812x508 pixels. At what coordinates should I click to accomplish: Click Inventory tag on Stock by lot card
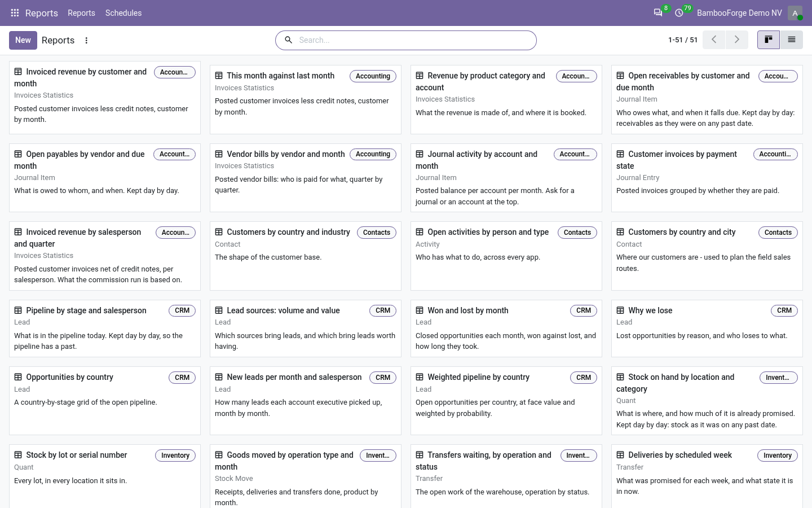coord(175,456)
